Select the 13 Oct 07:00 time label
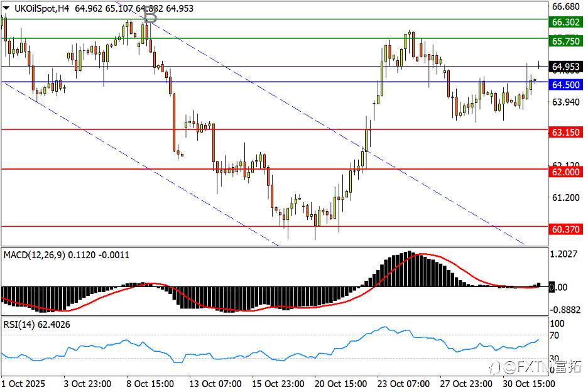The image size is (588, 392). click(x=215, y=384)
